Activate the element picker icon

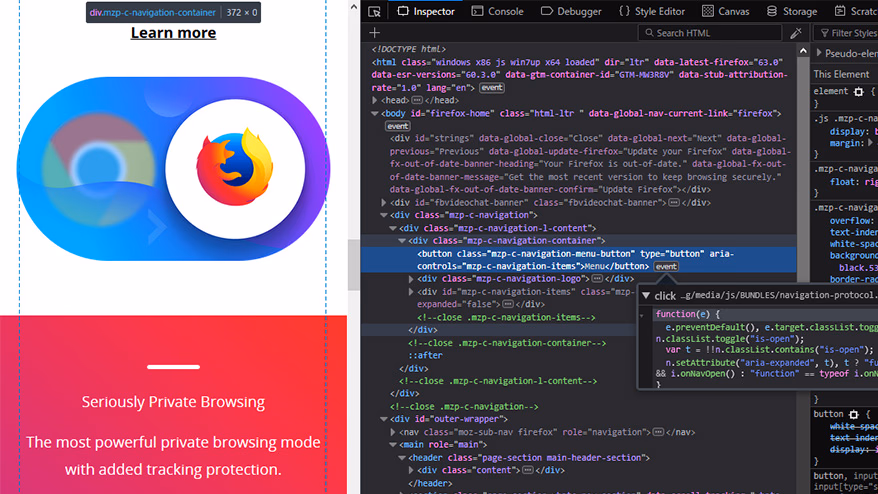tap(374, 11)
